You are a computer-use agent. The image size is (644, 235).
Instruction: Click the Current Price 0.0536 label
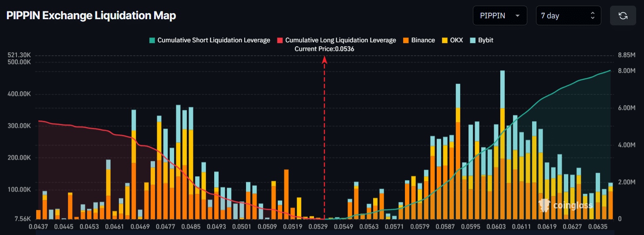[324, 49]
